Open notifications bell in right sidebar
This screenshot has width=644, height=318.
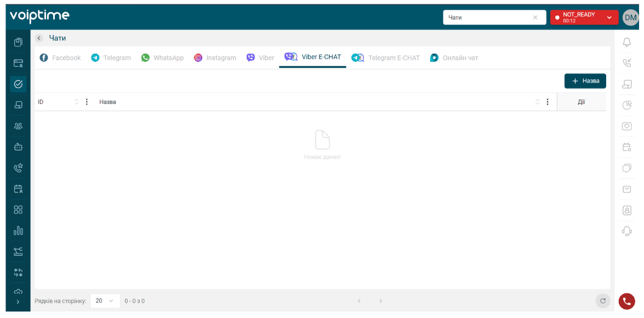[x=627, y=42]
